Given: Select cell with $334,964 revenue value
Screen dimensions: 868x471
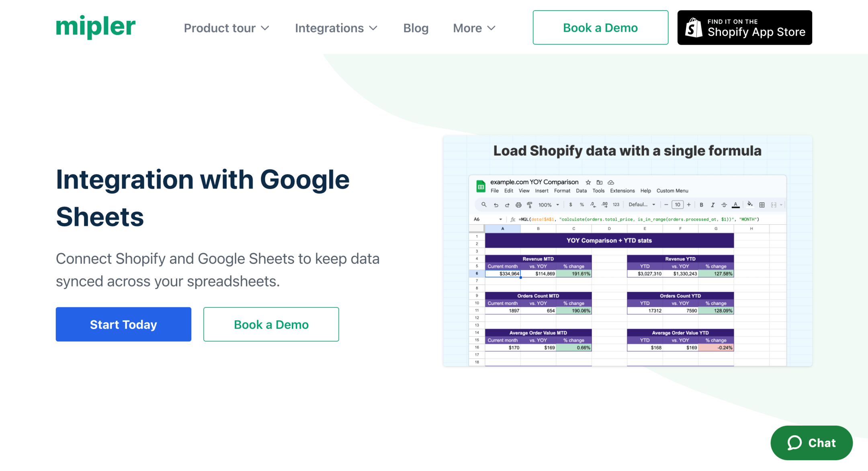Looking at the screenshot, I should tap(503, 274).
